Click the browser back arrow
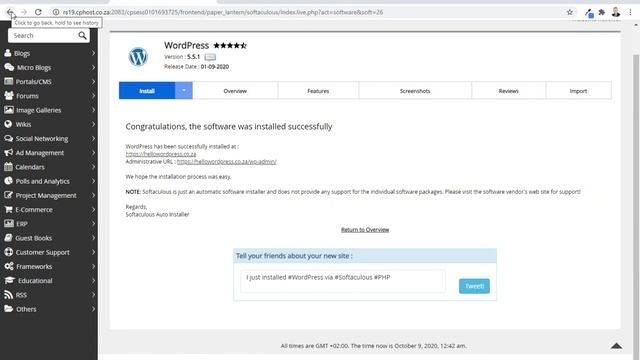 coord(10,12)
